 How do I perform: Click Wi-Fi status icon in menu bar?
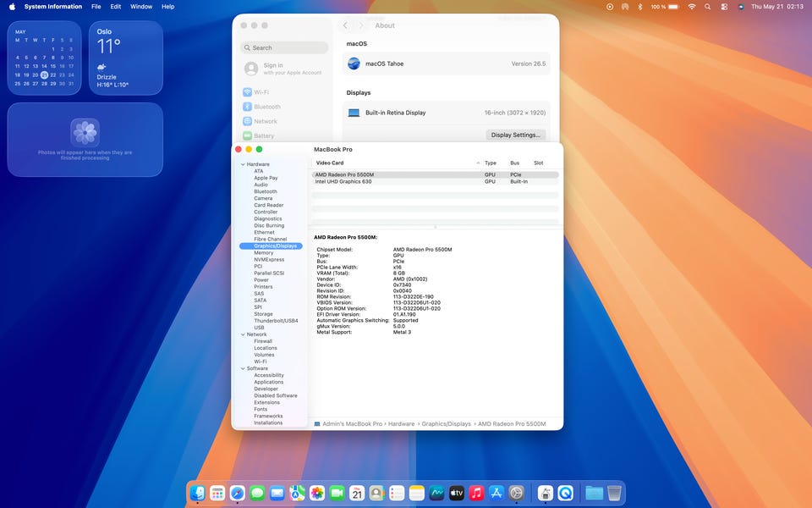click(x=691, y=7)
